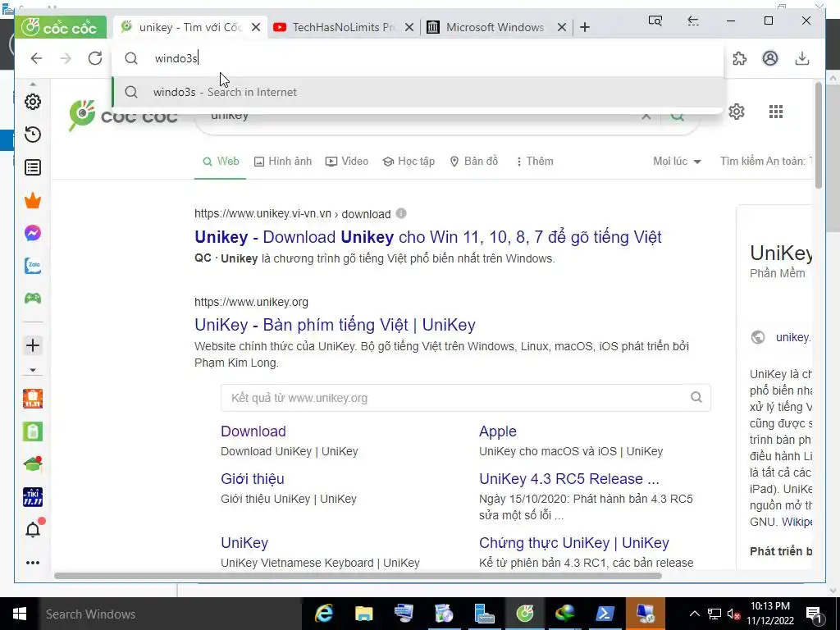Open the apps grid icon
Screen dimensions: 840x630
(x=776, y=112)
